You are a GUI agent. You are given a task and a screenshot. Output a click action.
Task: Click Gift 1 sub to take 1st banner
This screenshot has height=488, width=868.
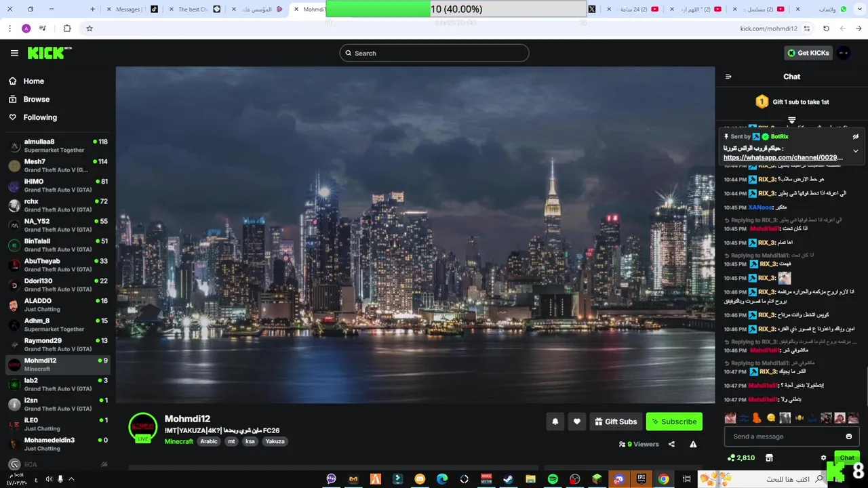(x=792, y=102)
